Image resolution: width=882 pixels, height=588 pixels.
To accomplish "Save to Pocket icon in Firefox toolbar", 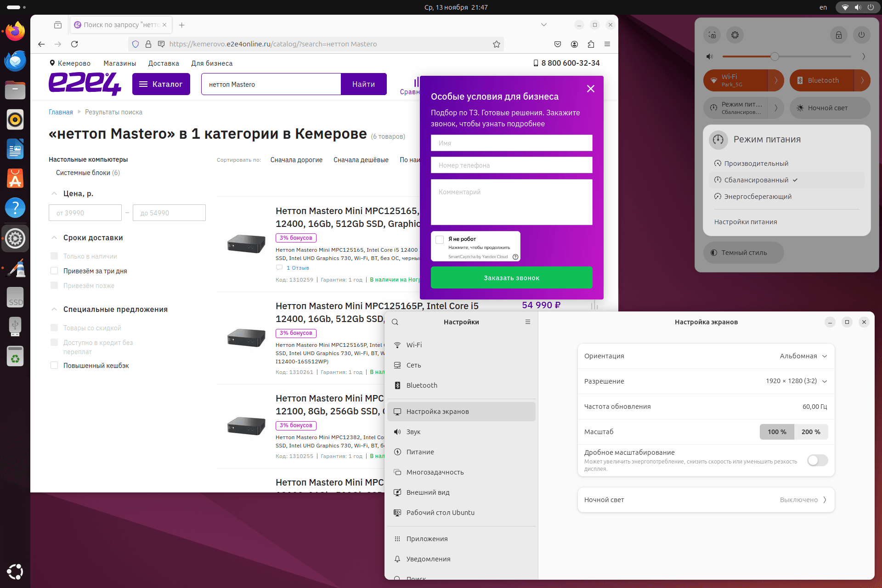I will [x=558, y=44].
